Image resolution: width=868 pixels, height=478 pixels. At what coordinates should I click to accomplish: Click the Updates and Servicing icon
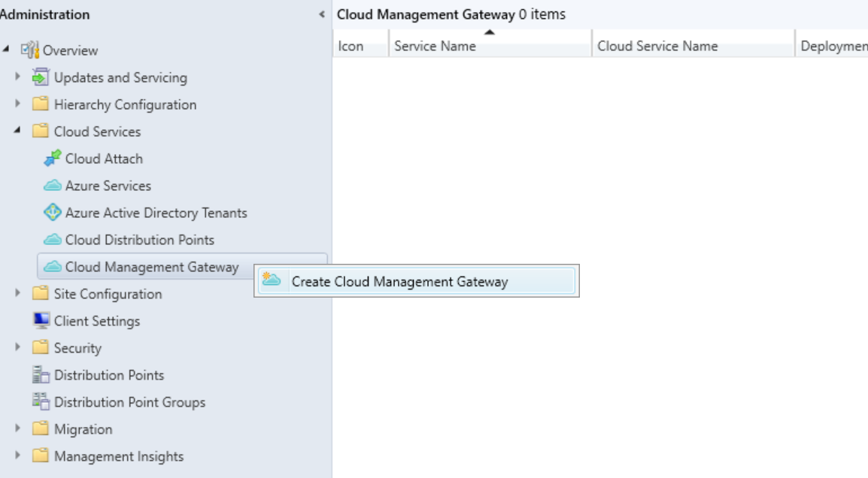point(41,77)
